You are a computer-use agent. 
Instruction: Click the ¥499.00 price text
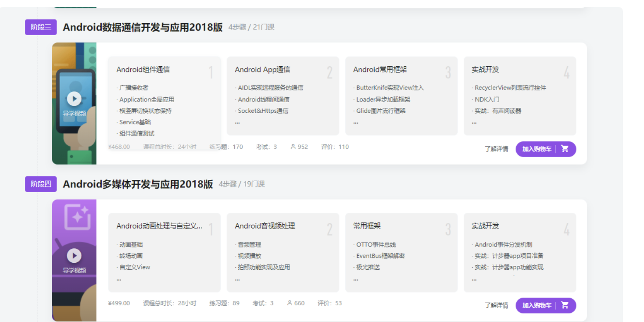[x=119, y=303]
